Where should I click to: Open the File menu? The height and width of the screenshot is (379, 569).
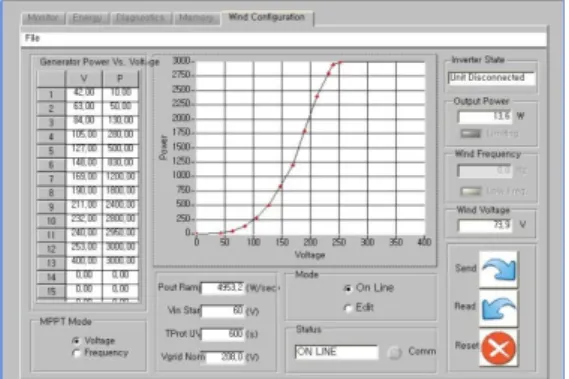point(32,38)
